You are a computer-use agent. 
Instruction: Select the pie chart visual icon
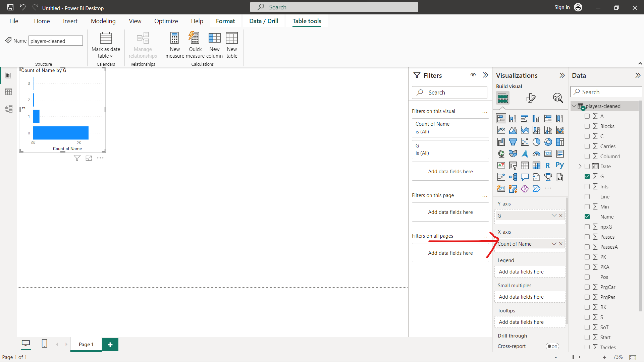[x=536, y=142]
